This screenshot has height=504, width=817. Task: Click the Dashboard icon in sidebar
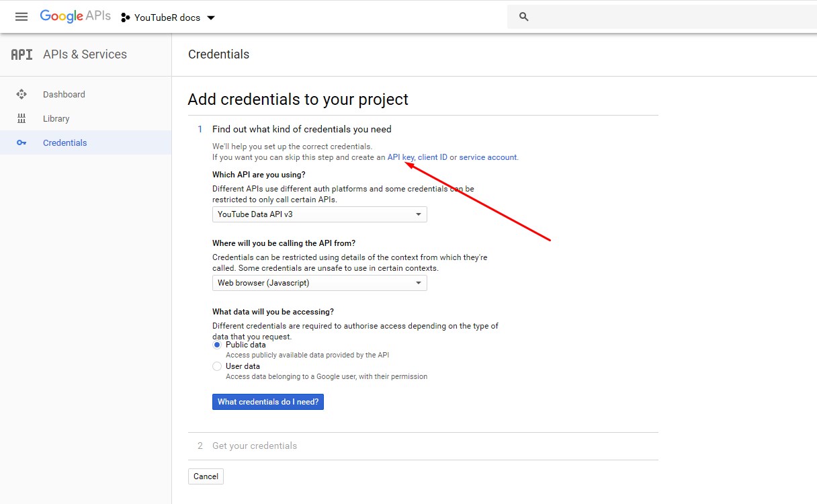point(21,95)
